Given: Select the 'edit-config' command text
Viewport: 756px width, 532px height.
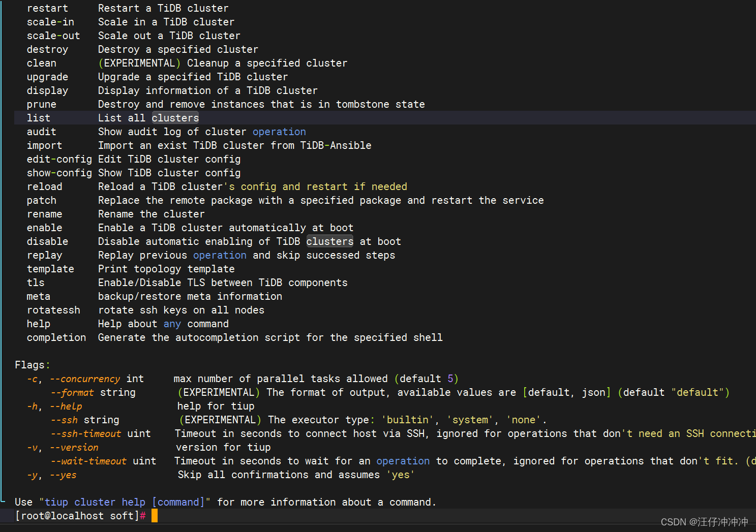Looking at the screenshot, I should point(59,159).
